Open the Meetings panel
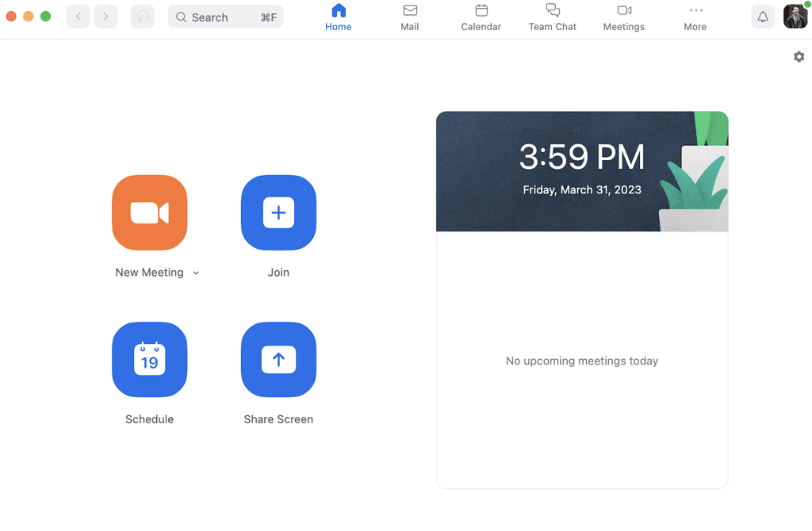The image size is (812, 531). 623,17
